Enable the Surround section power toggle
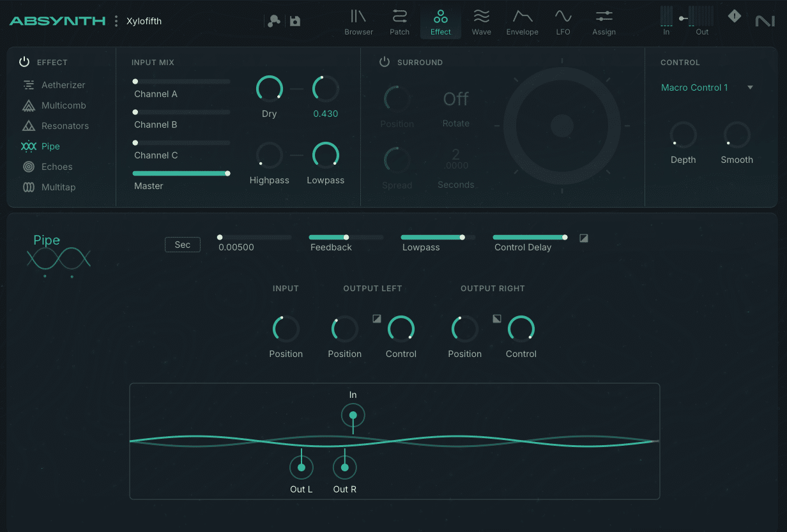The width and height of the screenshot is (787, 532). pyautogui.click(x=384, y=62)
